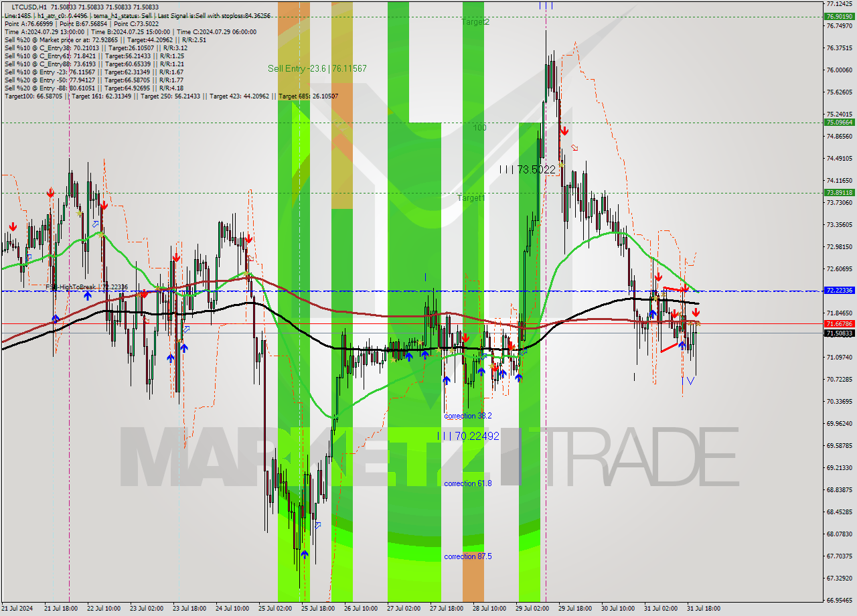857x616 pixels.
Task: Click the 71.09740 price axis label
Action: click(840, 358)
